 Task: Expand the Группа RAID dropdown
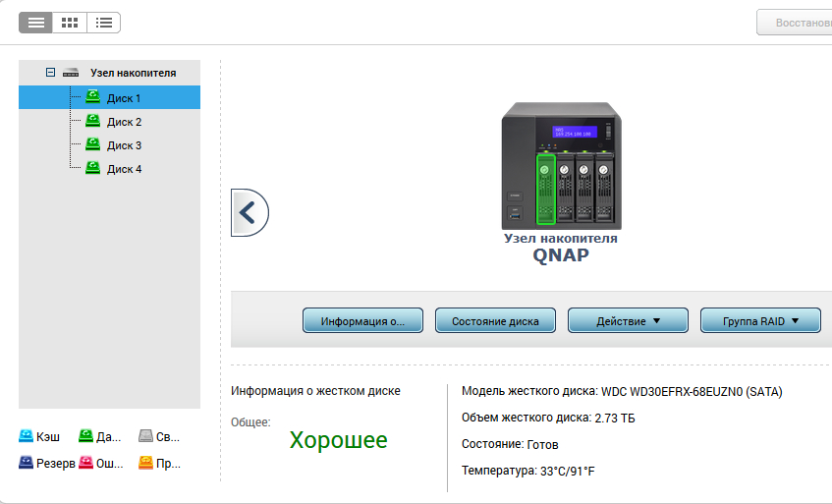point(759,321)
